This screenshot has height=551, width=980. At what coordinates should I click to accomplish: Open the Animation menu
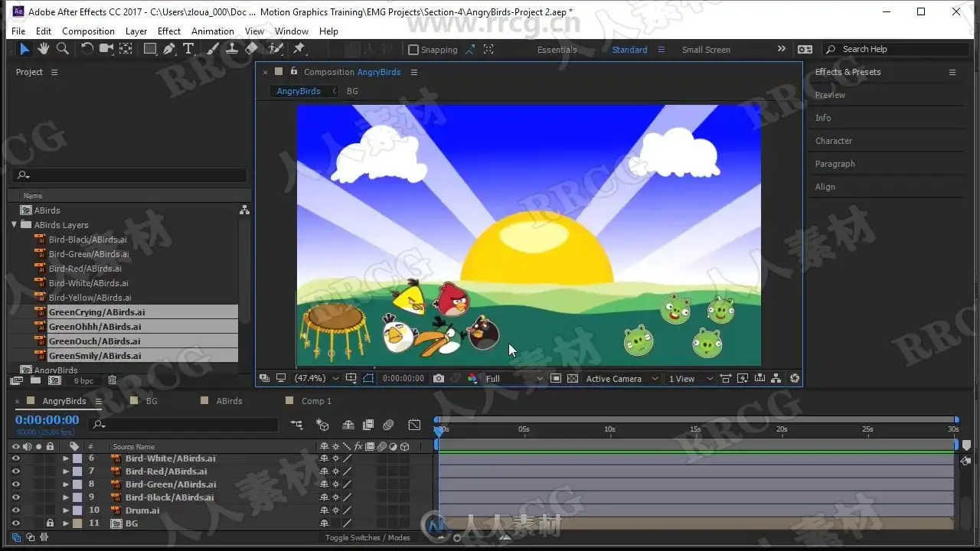coord(212,31)
